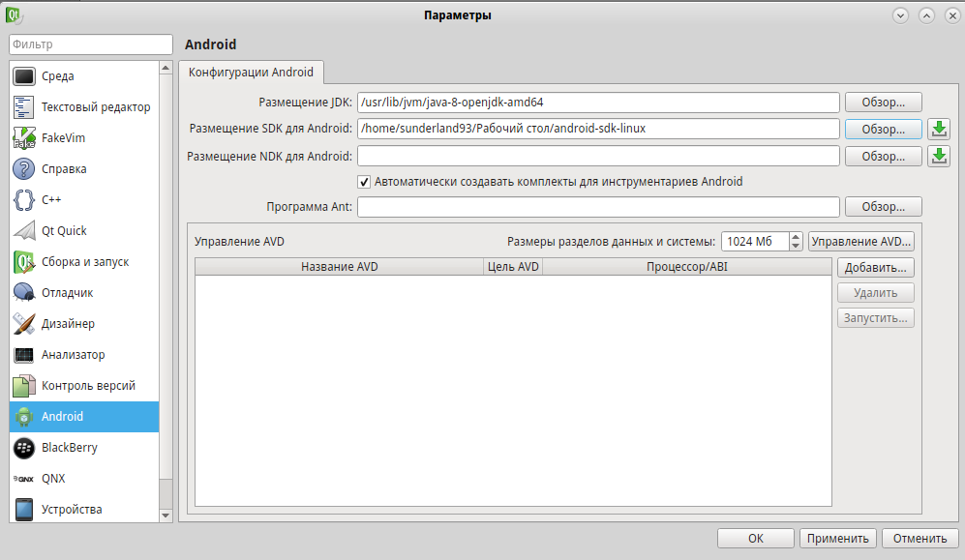965x560 pixels.
Task: Click the empty NDK path field
Action: click(598, 157)
